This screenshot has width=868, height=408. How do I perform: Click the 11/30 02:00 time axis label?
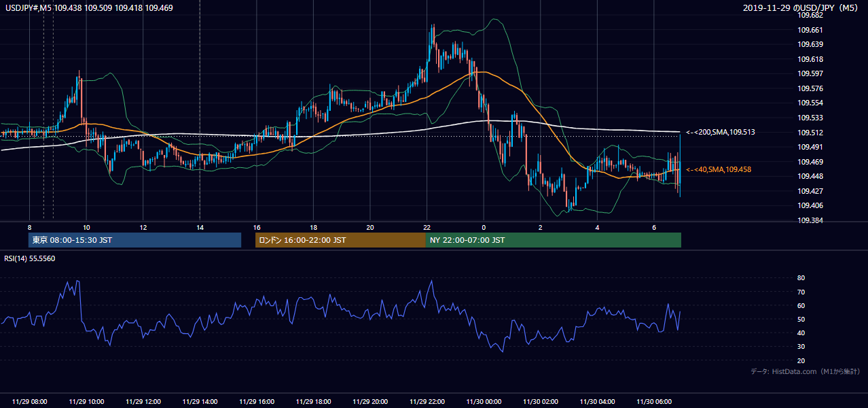tap(540, 402)
